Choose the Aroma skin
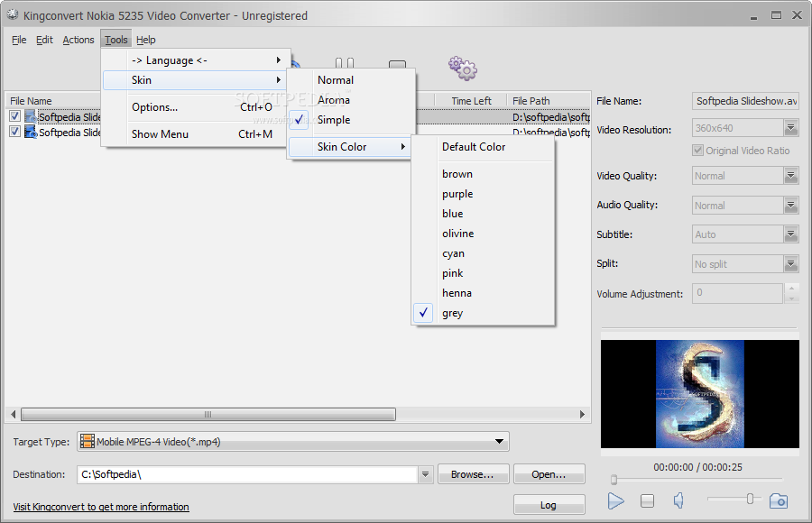 pyautogui.click(x=351, y=100)
